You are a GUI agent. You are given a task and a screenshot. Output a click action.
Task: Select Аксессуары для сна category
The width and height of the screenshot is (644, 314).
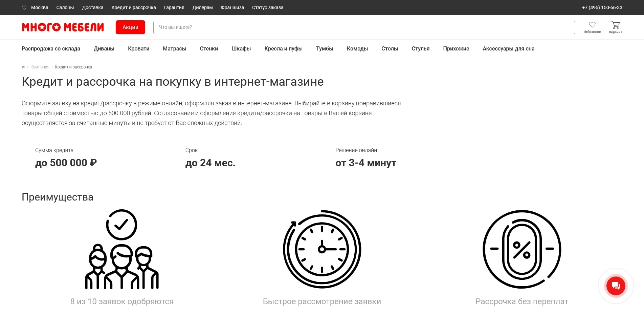point(508,48)
